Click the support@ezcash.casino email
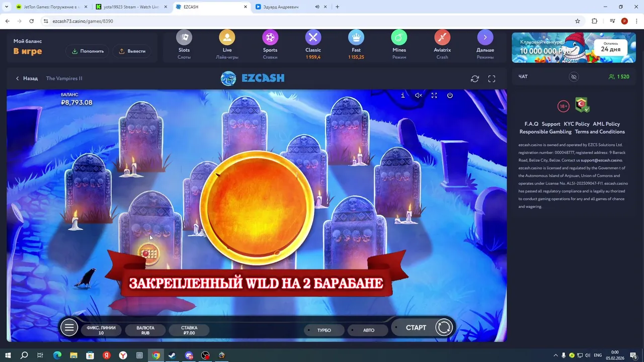 tap(601, 160)
